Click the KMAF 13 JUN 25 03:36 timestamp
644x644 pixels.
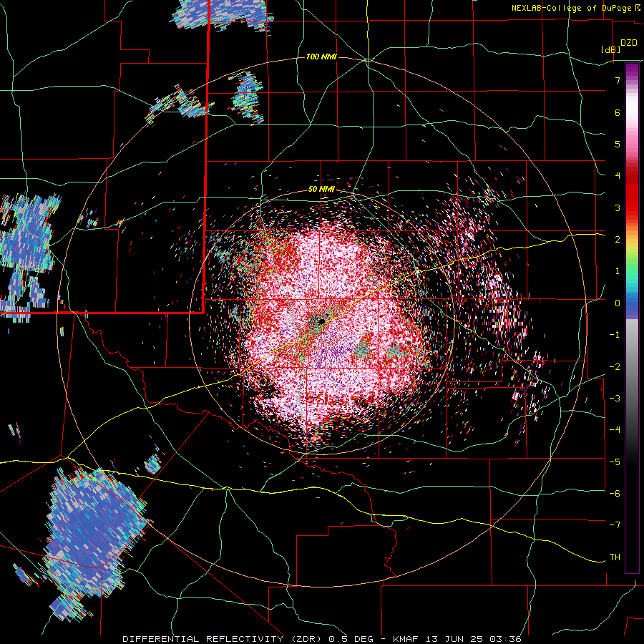click(x=457, y=639)
